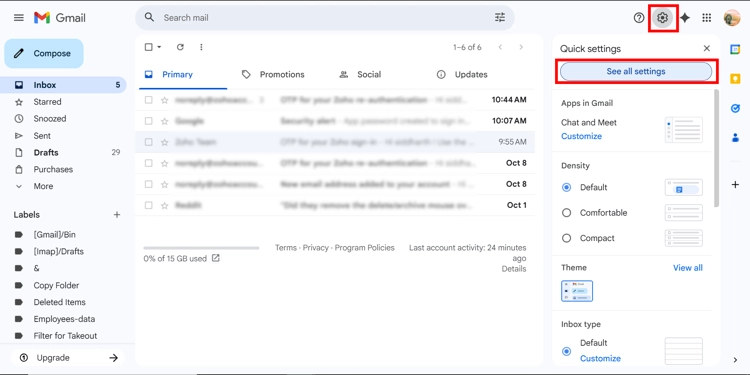Open Google Keep side panel icon
Viewport: 750px width, 375px height.
coord(735,79)
